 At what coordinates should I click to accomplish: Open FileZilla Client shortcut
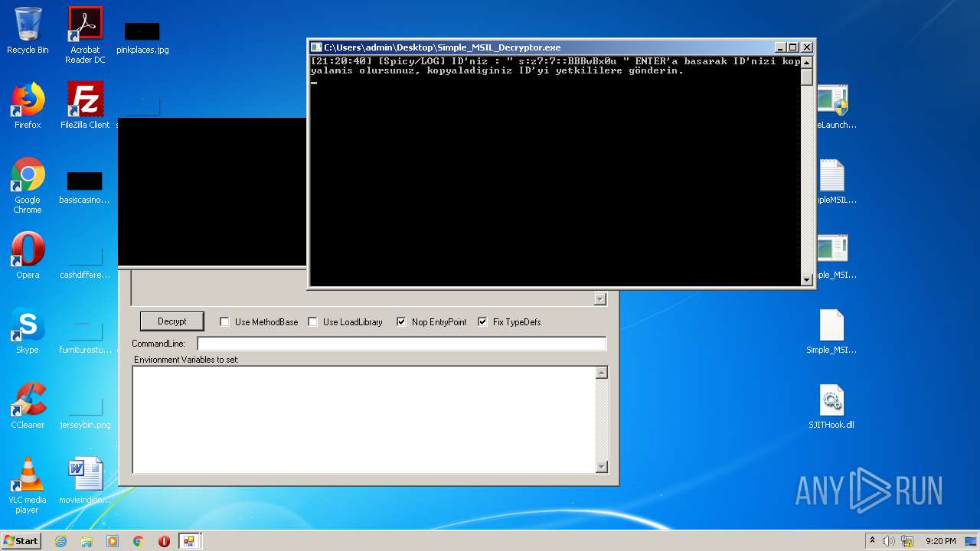point(85,106)
